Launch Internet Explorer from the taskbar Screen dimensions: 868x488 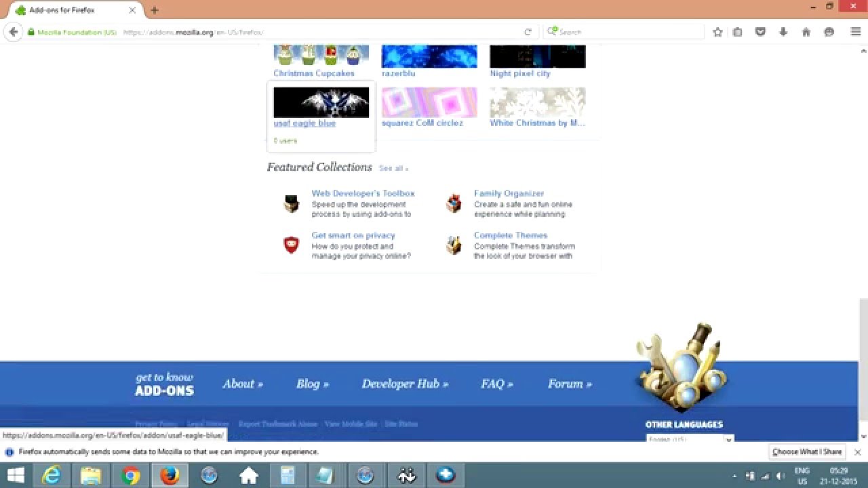point(52,476)
